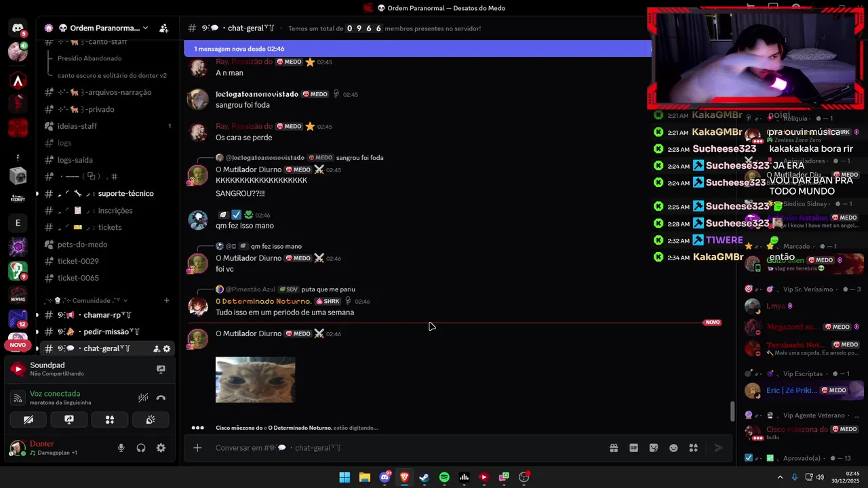Click the send message arrow

point(718,447)
